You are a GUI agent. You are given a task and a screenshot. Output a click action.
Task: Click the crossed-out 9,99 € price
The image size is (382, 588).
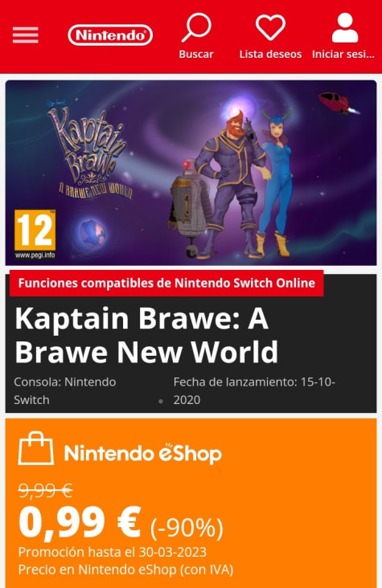click(46, 491)
